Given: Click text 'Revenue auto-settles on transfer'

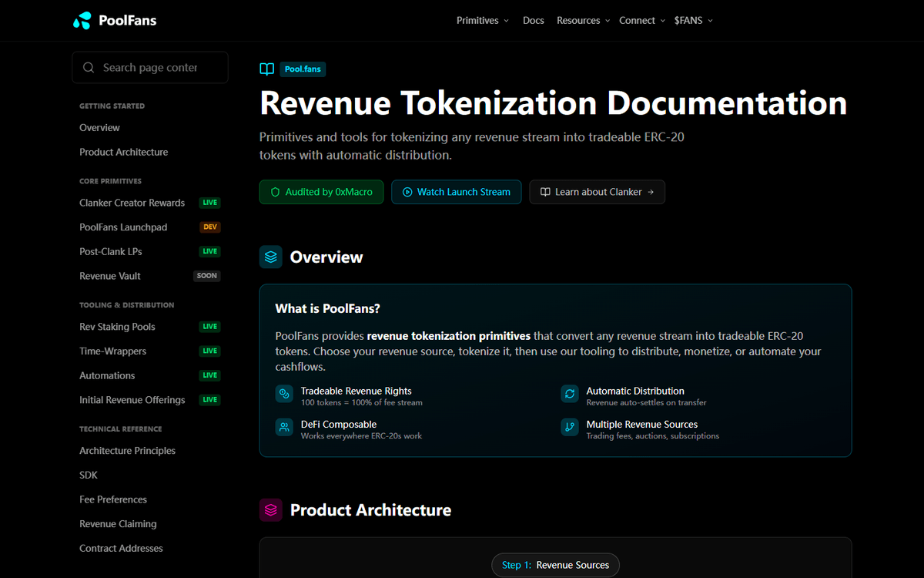Looking at the screenshot, I should (646, 403).
